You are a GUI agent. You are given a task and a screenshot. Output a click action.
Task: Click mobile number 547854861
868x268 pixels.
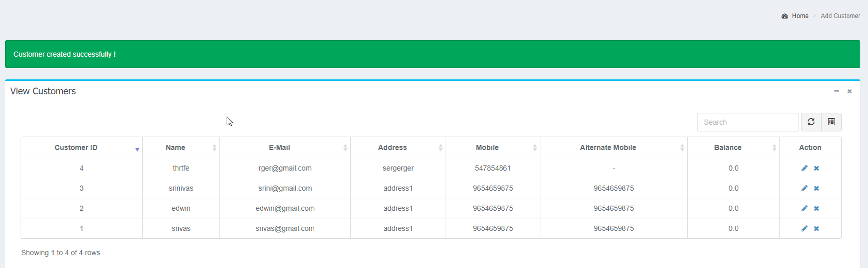tap(493, 168)
